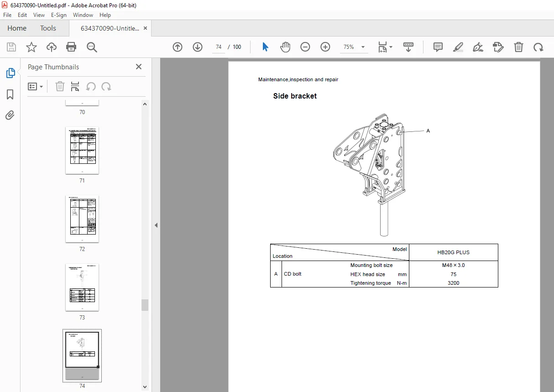Close the Page Thumbnails panel

click(x=139, y=67)
